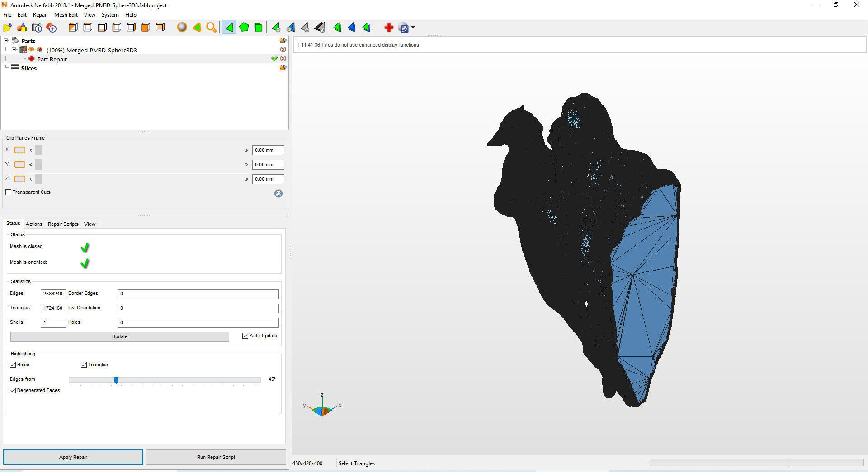
Task: Remove Part Repair with its red X icon
Action: click(x=283, y=59)
